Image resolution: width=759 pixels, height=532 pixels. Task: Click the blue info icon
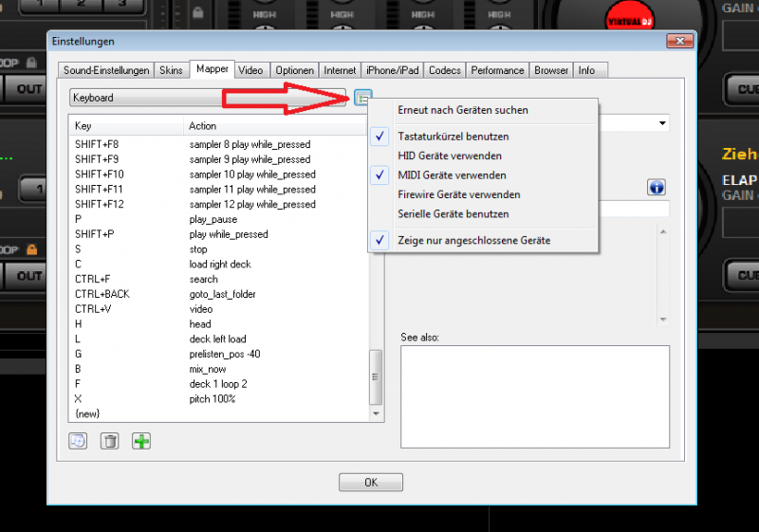click(657, 188)
